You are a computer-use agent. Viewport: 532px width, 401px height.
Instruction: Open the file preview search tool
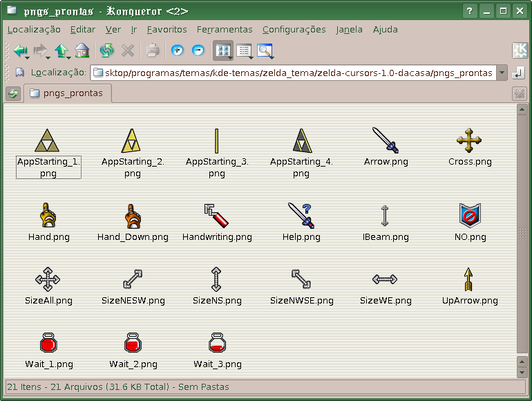point(265,51)
